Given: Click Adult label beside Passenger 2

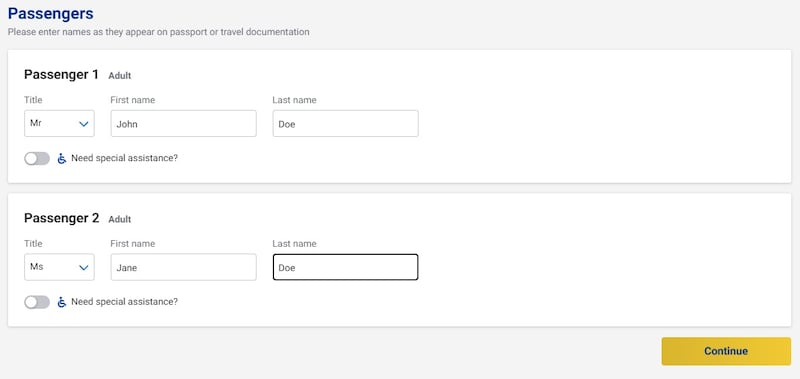Looking at the screenshot, I should pyautogui.click(x=120, y=220).
